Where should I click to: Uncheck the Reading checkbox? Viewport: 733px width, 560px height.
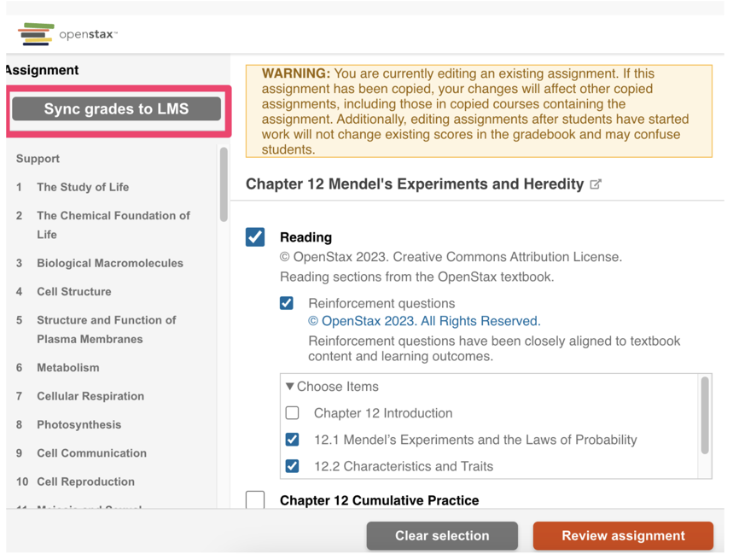(x=254, y=237)
